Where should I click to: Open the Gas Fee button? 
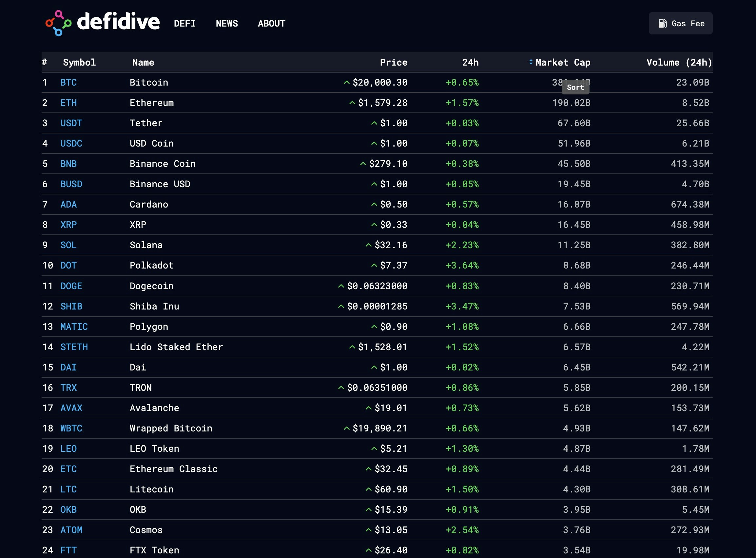click(x=680, y=23)
